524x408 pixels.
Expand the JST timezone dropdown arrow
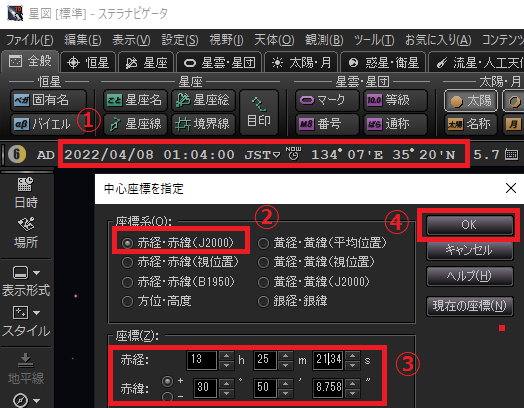point(276,155)
